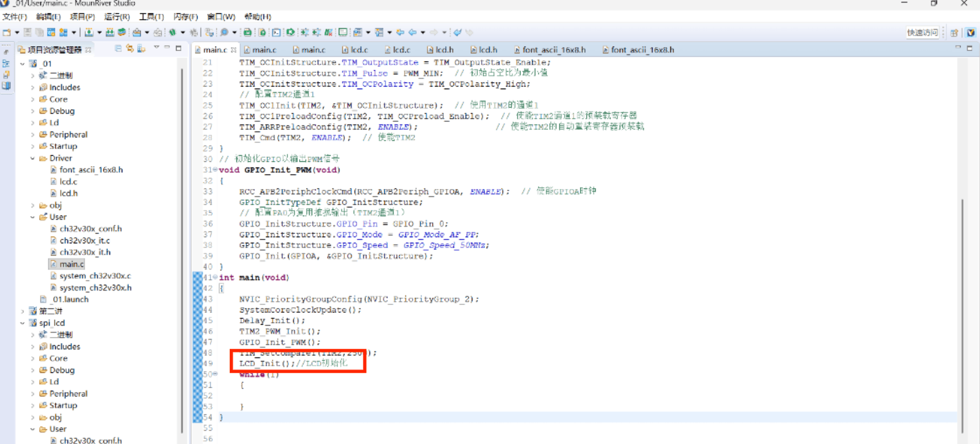Click the Link with Editor icon
The height and width of the screenshot is (444, 980).
tap(130, 49)
